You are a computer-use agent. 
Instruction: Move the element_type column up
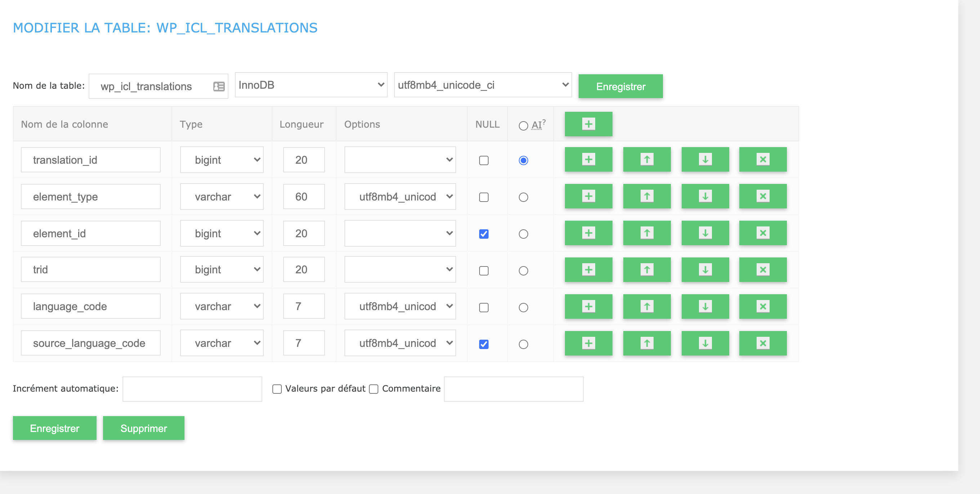click(647, 197)
